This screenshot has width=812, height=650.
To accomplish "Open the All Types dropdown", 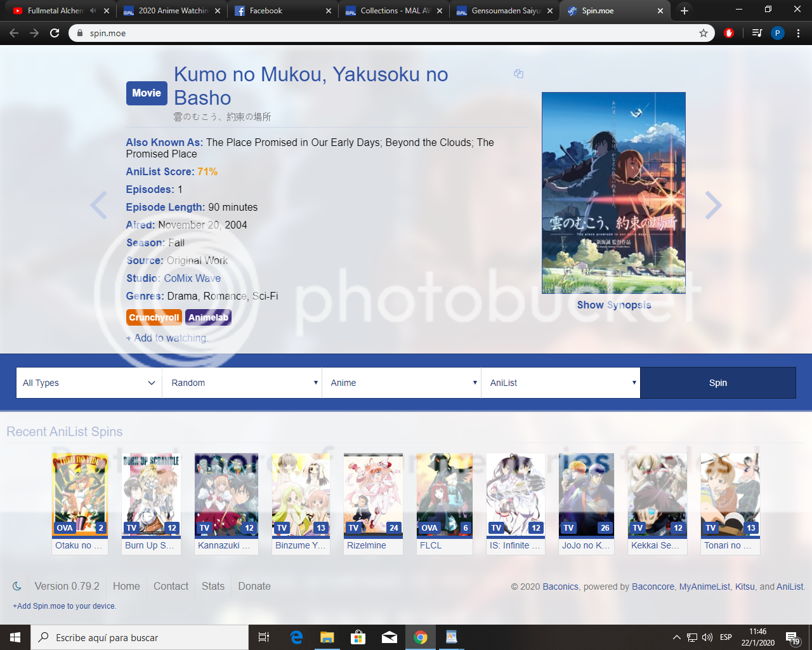I will coord(89,383).
